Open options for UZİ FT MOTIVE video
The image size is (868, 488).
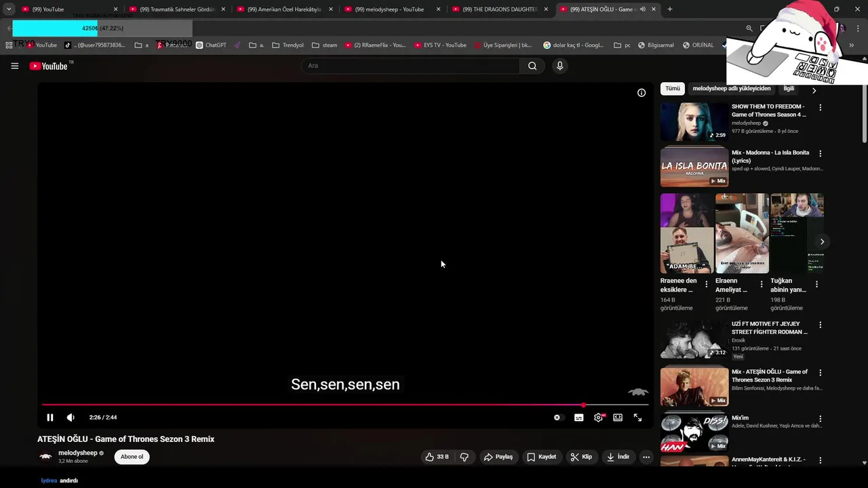click(820, 325)
